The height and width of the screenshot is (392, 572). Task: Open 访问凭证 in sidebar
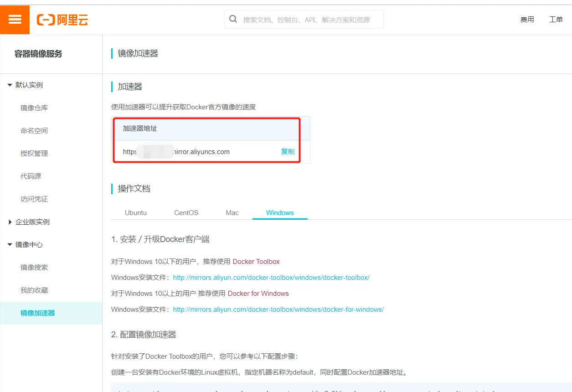pos(34,199)
